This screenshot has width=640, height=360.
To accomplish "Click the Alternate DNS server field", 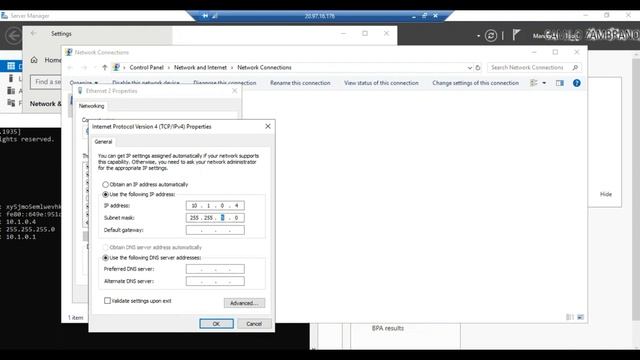I will pos(215,281).
